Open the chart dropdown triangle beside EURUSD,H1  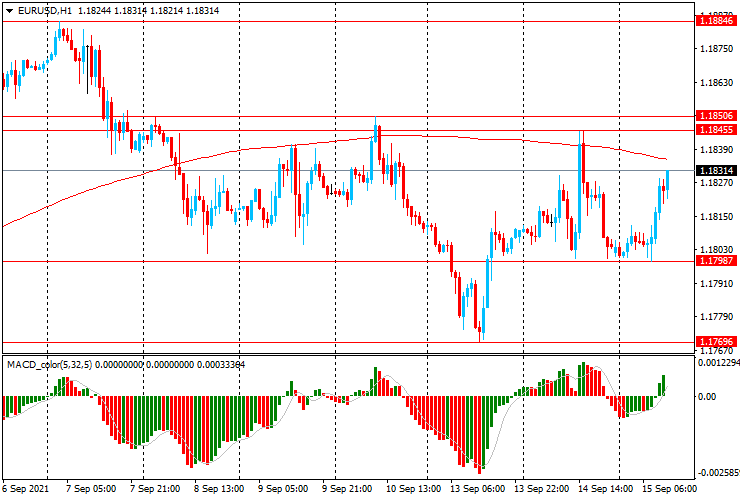(9, 11)
